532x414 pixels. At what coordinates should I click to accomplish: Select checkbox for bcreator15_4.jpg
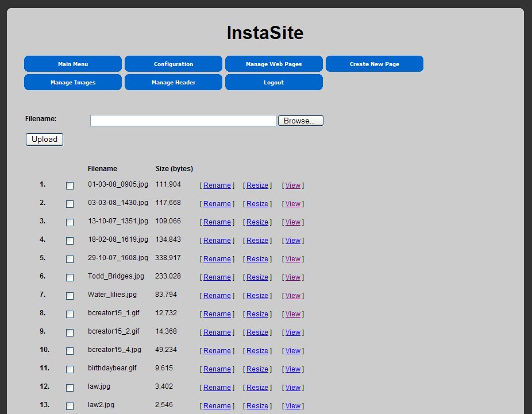click(x=70, y=351)
